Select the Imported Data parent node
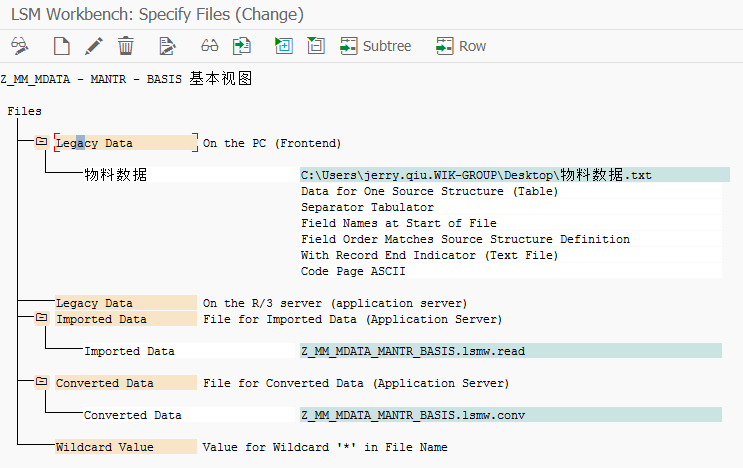This screenshot has height=468, width=743. [x=126, y=319]
